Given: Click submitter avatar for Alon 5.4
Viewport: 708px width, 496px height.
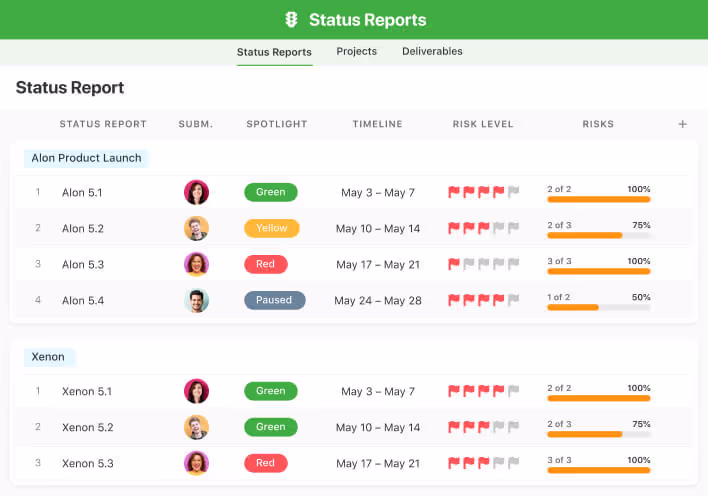Looking at the screenshot, I should [196, 300].
